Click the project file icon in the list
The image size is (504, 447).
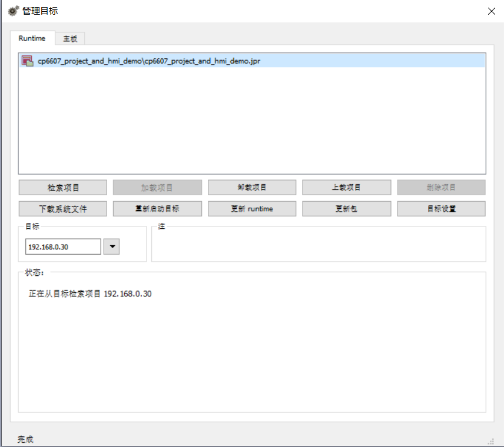pyautogui.click(x=26, y=61)
